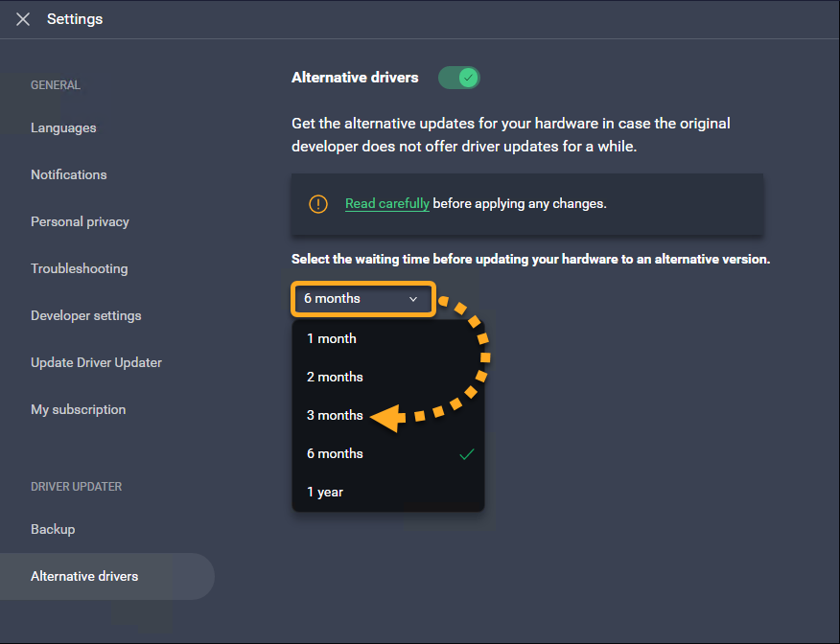Choose 2 months waiting time option
The width and height of the screenshot is (840, 644).
335,377
